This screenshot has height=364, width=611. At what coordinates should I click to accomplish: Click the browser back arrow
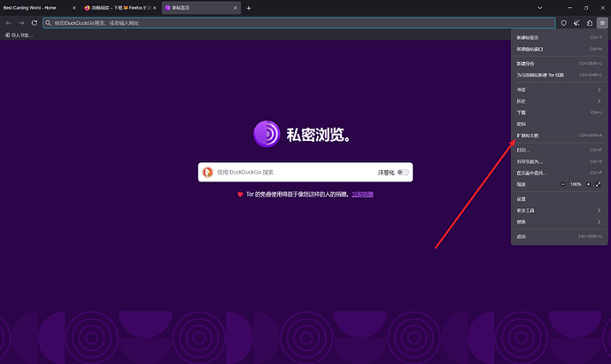pyautogui.click(x=9, y=23)
